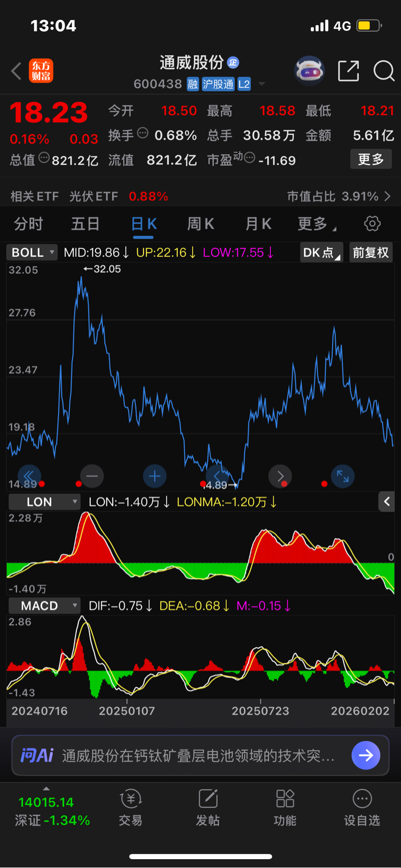
Task: Jump to earliest with double-left arrow
Action: (x=29, y=476)
